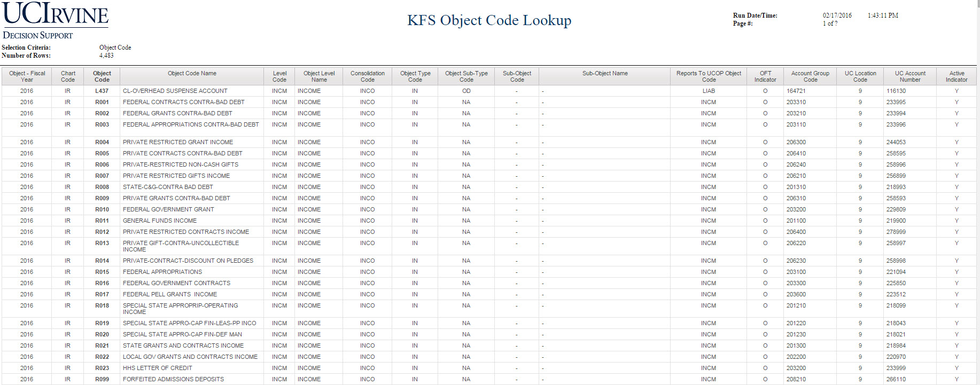
Task: Open UC Account Number link 219900
Action: (896, 221)
